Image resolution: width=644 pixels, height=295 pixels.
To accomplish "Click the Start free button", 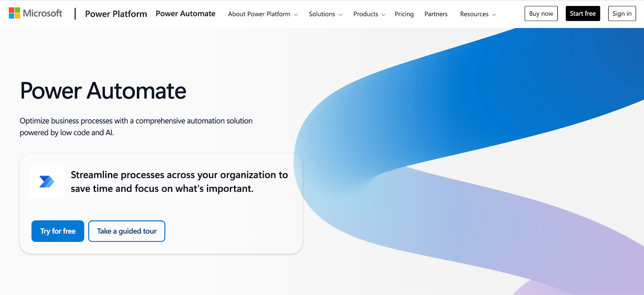I will (x=583, y=14).
